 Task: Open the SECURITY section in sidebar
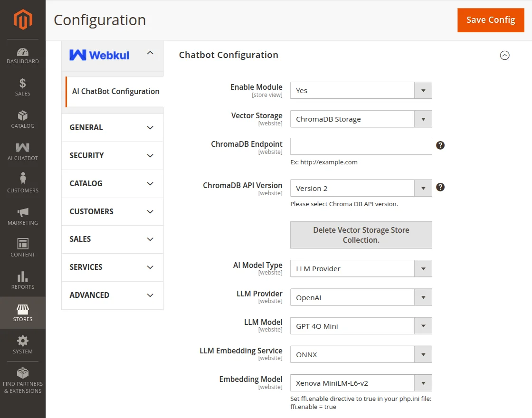pos(112,155)
